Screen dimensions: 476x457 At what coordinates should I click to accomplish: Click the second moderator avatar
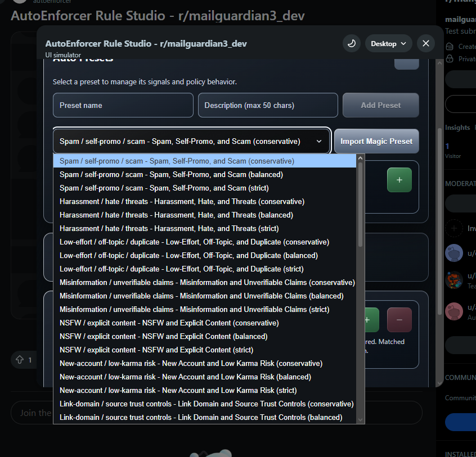coord(454,280)
